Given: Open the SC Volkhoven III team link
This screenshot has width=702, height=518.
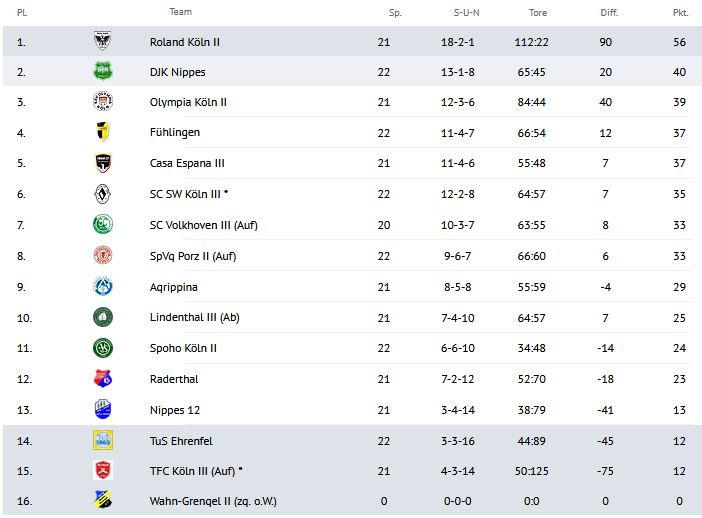Looking at the screenshot, I should point(203,225).
